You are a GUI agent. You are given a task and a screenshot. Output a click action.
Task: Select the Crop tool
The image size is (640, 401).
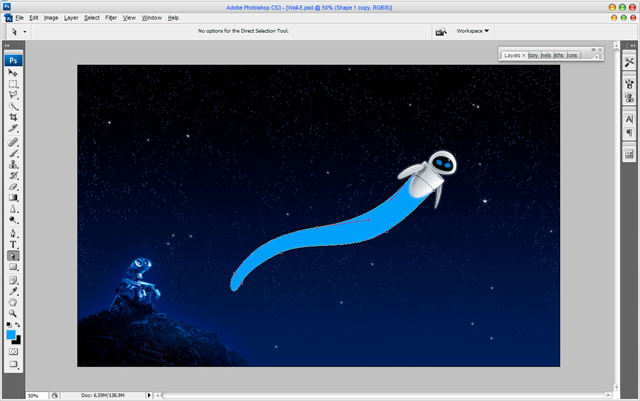[x=13, y=117]
